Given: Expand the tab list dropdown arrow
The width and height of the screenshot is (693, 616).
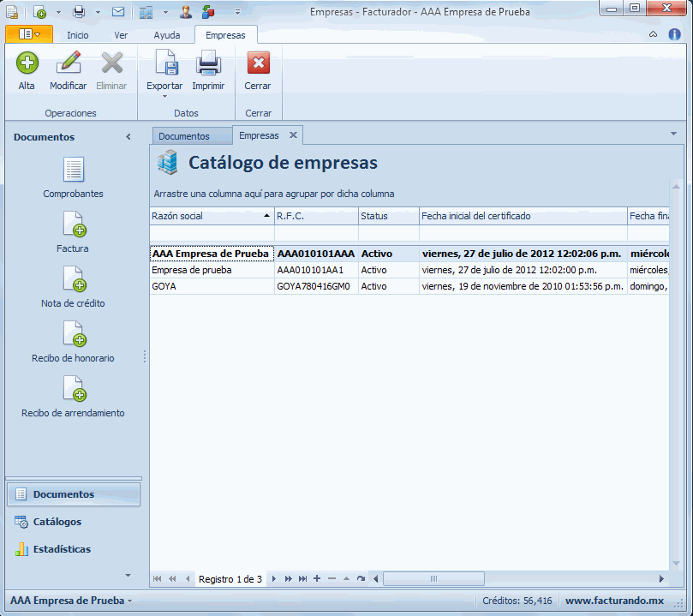Looking at the screenshot, I should pos(673,135).
